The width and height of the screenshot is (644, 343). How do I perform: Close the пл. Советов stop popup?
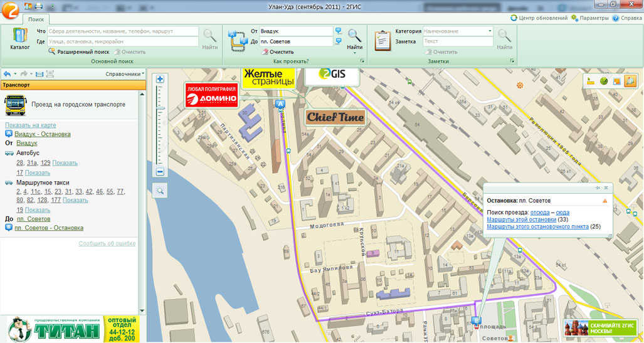(606, 187)
